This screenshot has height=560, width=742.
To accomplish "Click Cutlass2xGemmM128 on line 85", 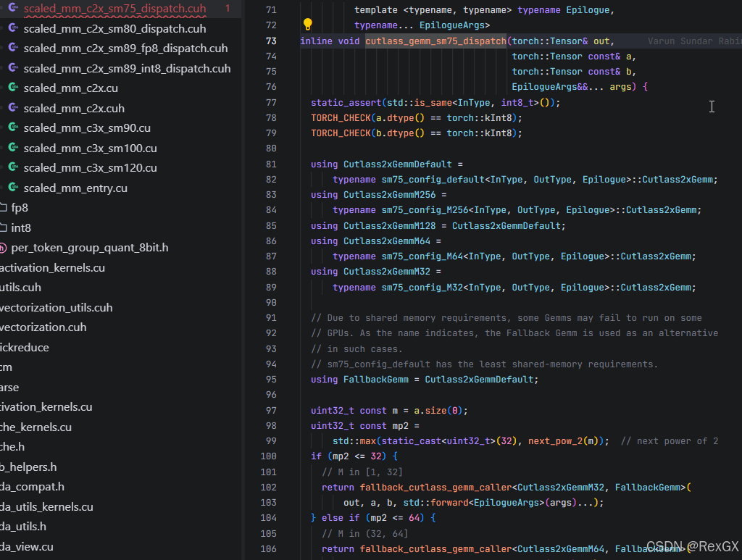I will coord(389,225).
